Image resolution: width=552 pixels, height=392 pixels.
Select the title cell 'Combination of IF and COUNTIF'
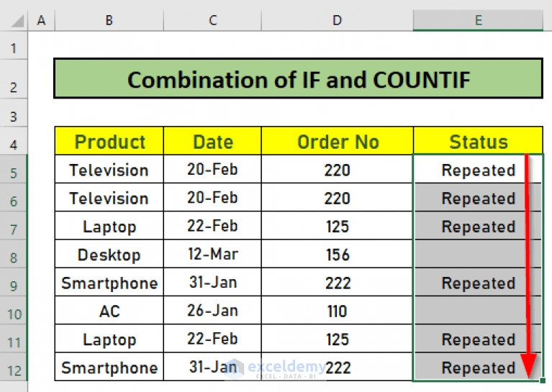[299, 78]
